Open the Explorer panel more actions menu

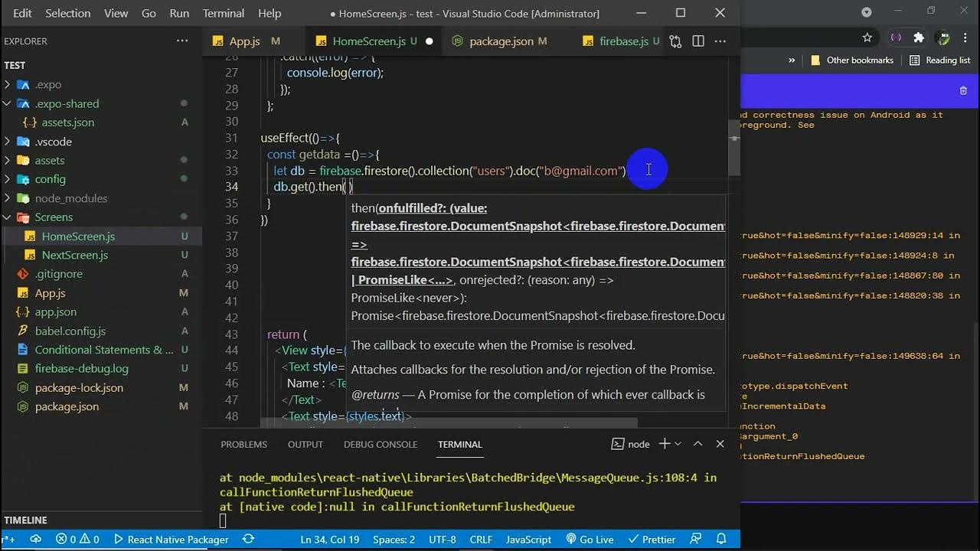pos(181,41)
